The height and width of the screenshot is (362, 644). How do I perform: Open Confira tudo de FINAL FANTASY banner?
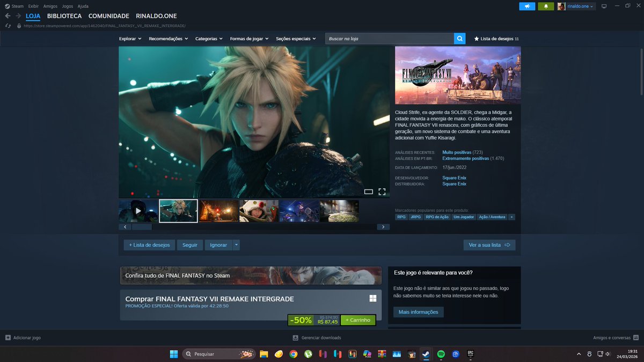[x=251, y=276]
